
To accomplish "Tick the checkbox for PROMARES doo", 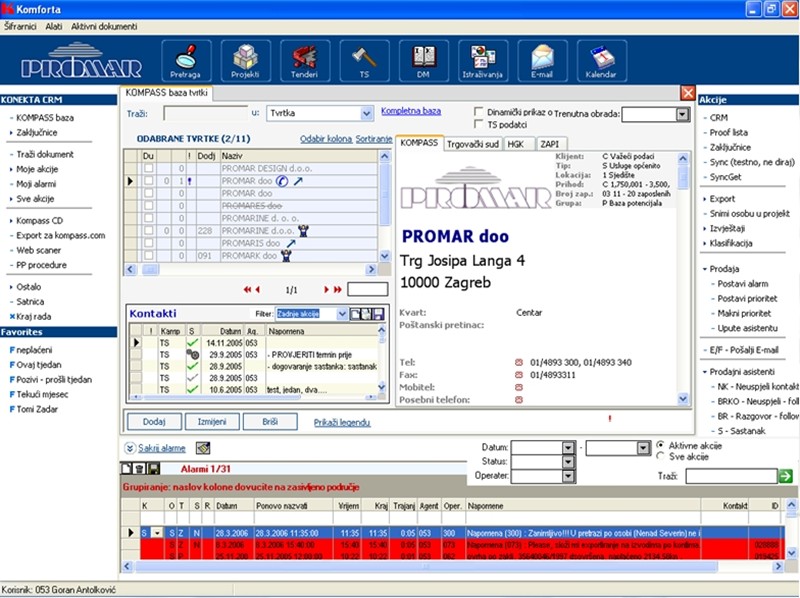I will click(148, 206).
